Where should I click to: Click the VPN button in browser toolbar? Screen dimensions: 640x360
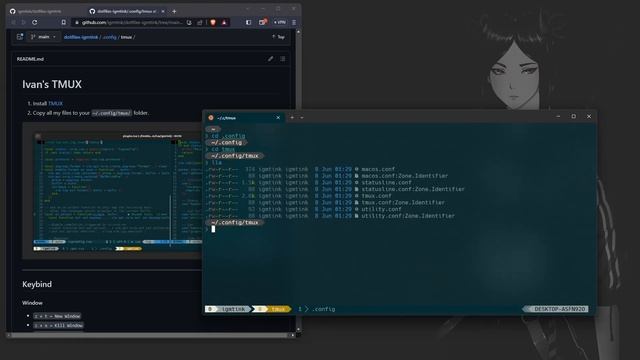coord(280,22)
